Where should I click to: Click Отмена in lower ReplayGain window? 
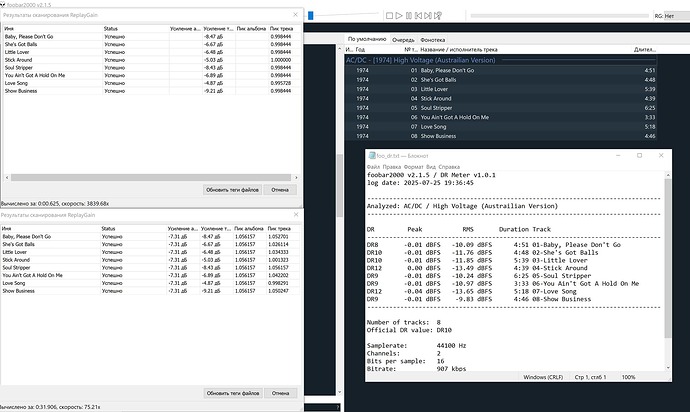click(280, 393)
